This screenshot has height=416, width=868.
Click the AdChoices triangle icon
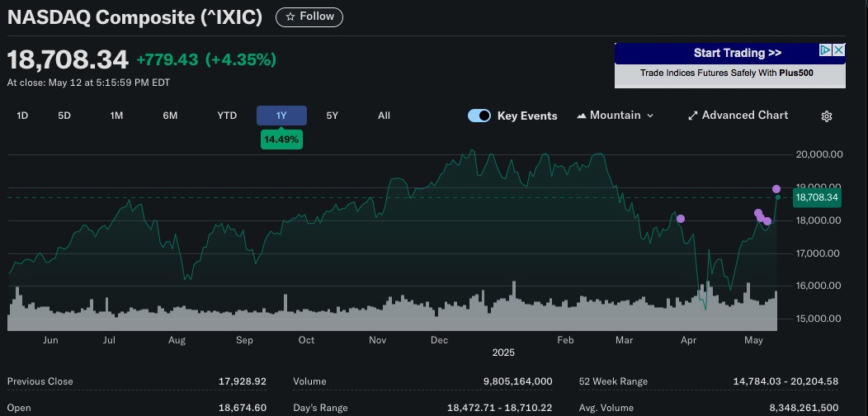point(826,50)
